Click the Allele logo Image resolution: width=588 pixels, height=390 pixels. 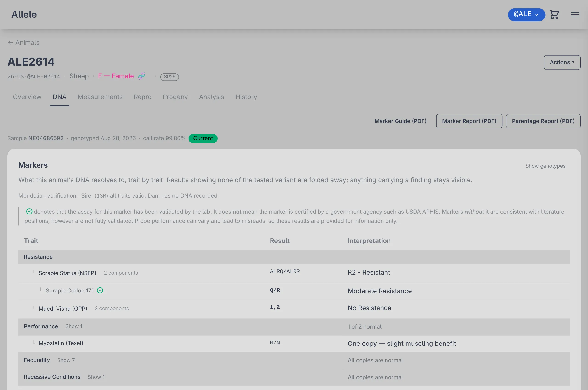(x=24, y=14)
